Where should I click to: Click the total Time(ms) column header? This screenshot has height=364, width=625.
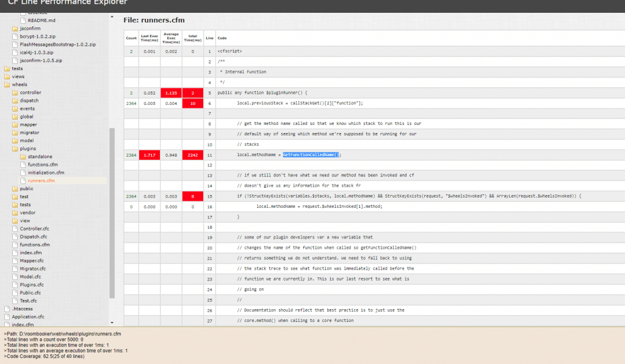point(192,38)
